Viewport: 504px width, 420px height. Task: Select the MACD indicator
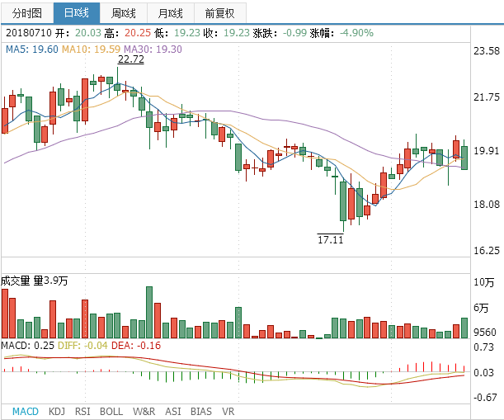[x=26, y=411]
